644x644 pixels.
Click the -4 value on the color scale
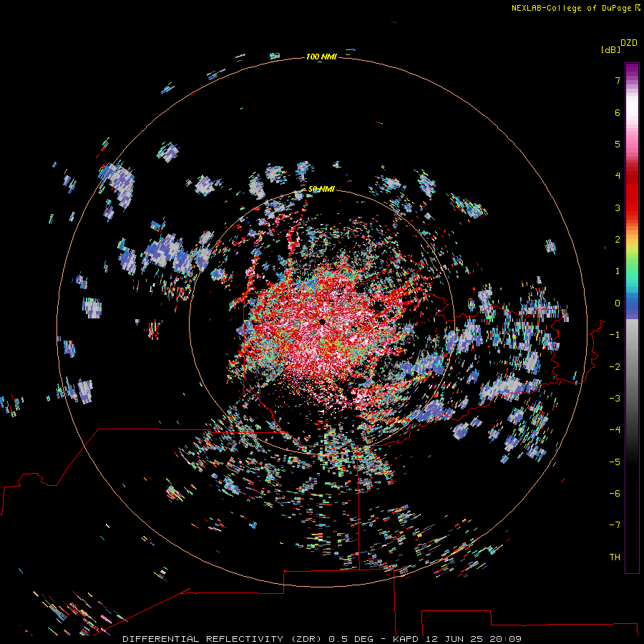pos(615,430)
